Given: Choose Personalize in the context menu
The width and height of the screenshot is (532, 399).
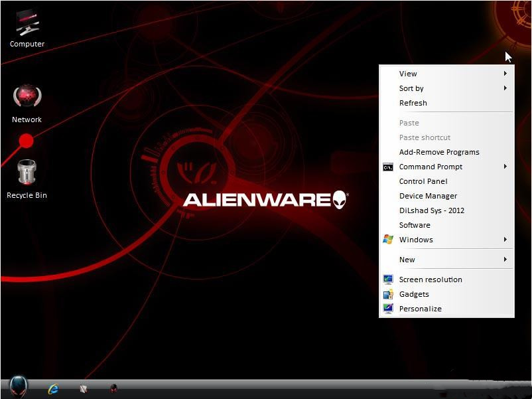Looking at the screenshot, I should 446,309.
